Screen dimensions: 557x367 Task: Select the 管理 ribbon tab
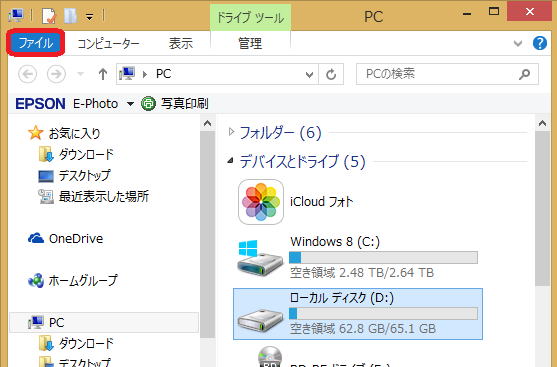(x=250, y=43)
